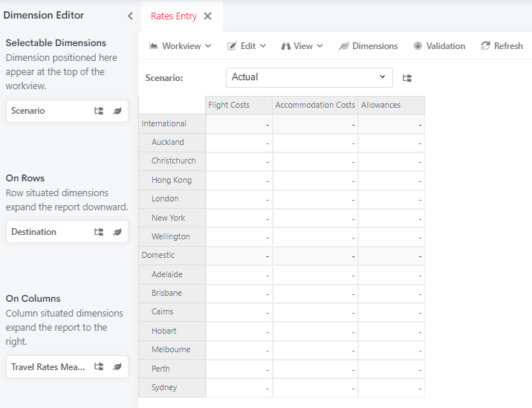Select the Perth row header

[172, 369]
